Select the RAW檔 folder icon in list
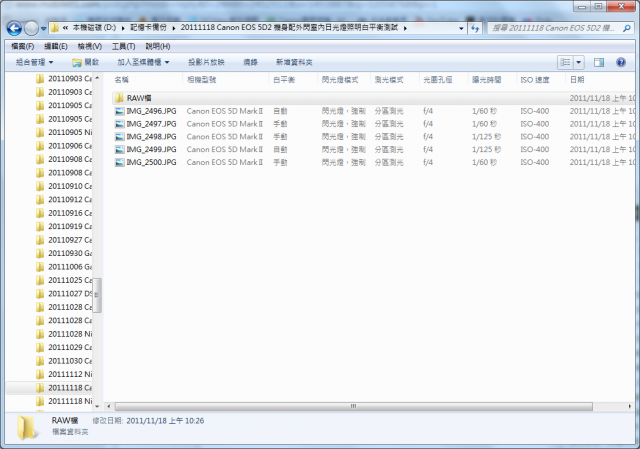Screen dimensions: 640x449 tap(119, 98)
